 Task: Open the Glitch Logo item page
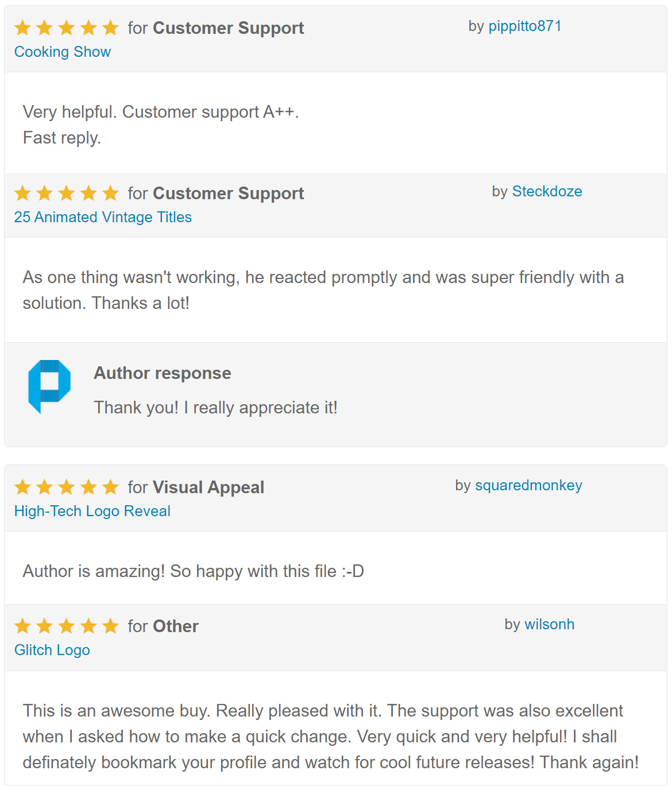(52, 650)
